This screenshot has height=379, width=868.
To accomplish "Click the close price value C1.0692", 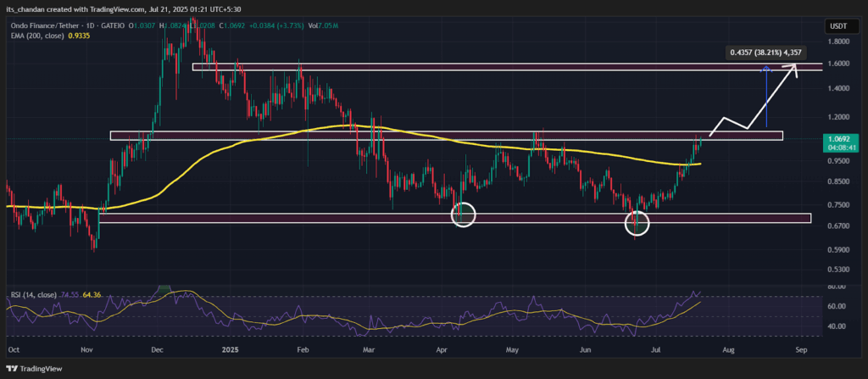I will click(231, 26).
